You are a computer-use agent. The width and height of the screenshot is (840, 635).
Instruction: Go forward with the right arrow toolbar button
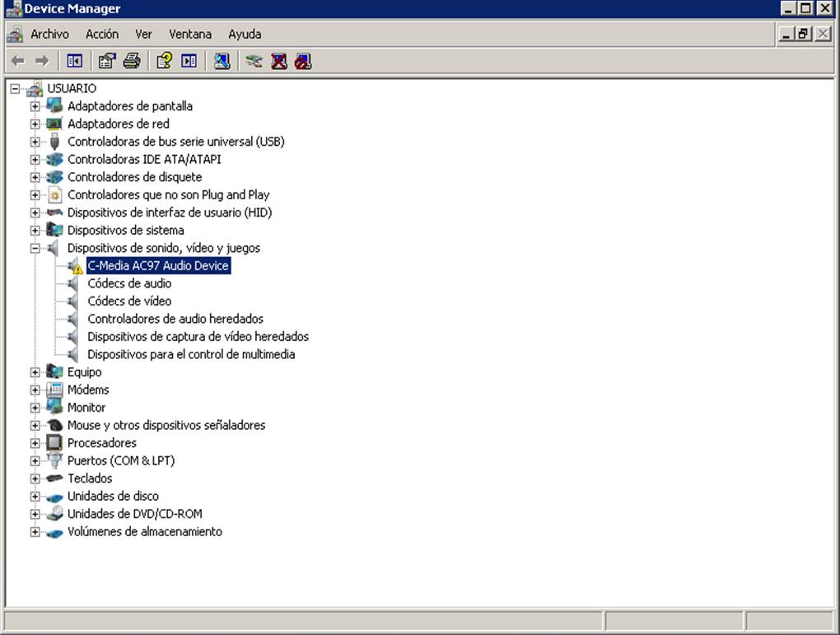pyautogui.click(x=42, y=61)
